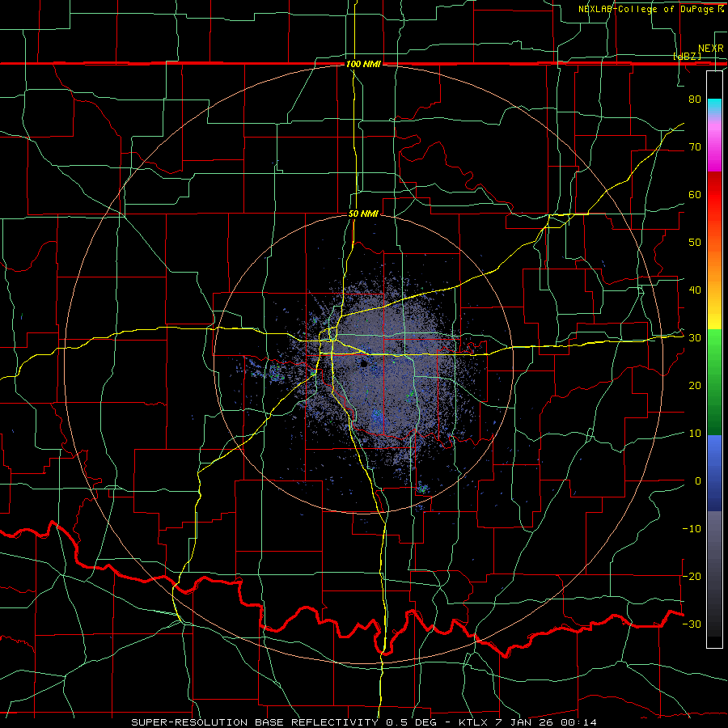Click the 10 dBZ scale value
Viewport: 728px width, 728px height.
click(695, 434)
